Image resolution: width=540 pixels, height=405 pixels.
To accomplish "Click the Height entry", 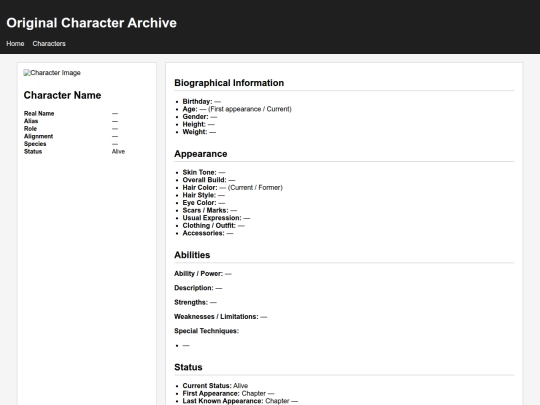I will pyautogui.click(x=198, y=124).
